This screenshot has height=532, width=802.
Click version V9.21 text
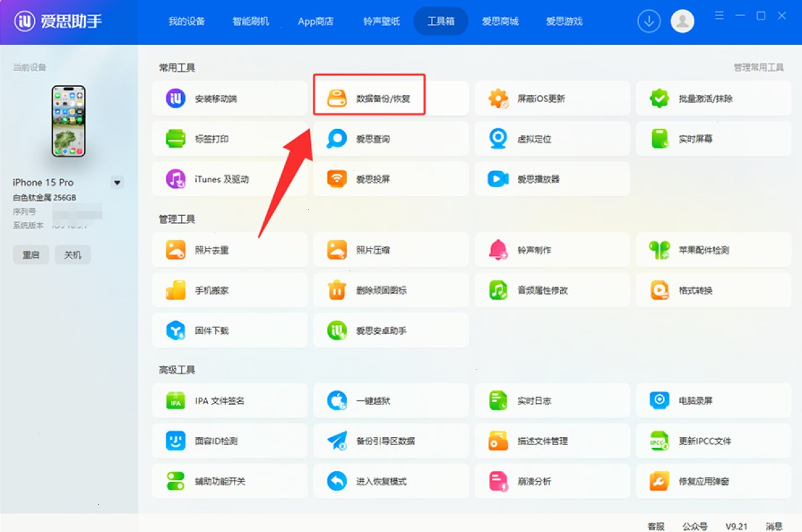[x=737, y=526]
